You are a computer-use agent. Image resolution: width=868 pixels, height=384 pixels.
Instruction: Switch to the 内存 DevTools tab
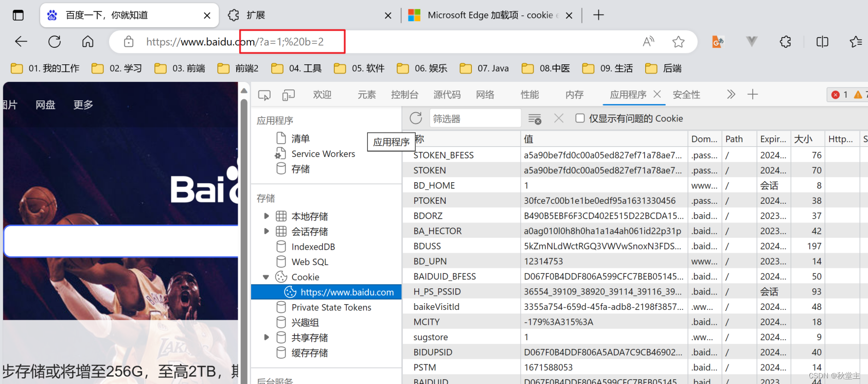574,95
